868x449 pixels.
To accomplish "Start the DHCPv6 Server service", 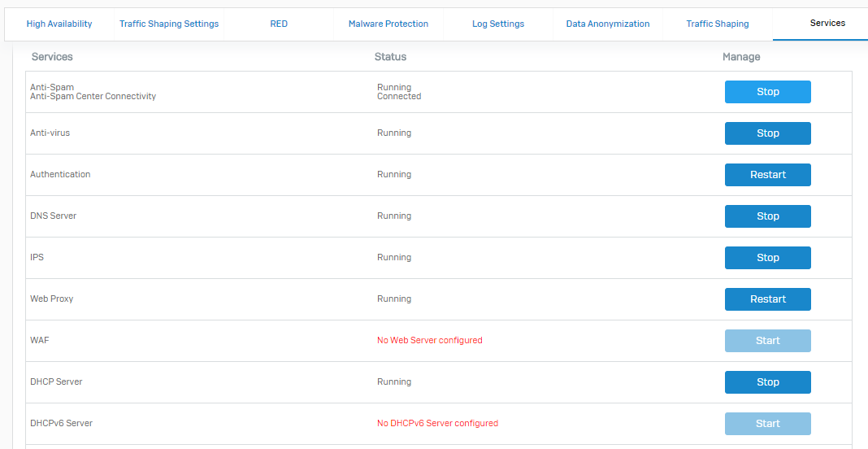I will coord(768,424).
